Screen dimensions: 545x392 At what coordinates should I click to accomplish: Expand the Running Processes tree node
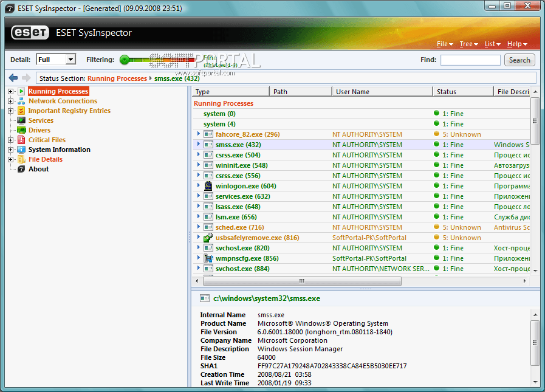point(11,92)
